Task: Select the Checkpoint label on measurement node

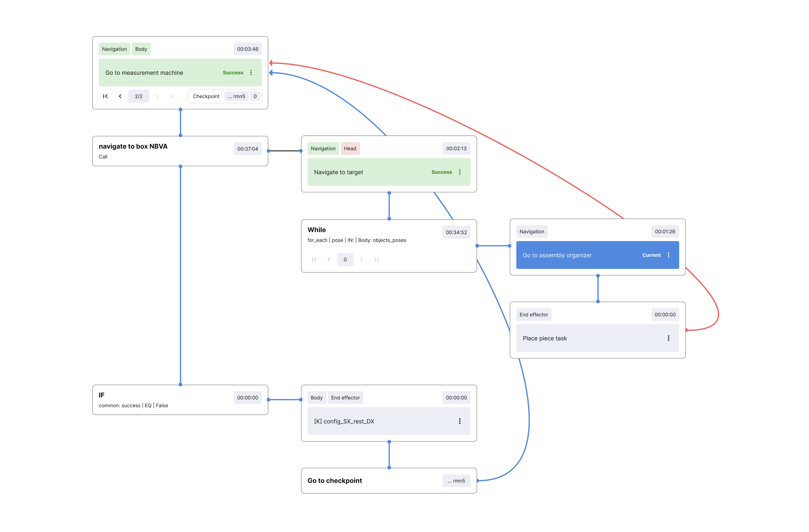Action: (x=206, y=96)
